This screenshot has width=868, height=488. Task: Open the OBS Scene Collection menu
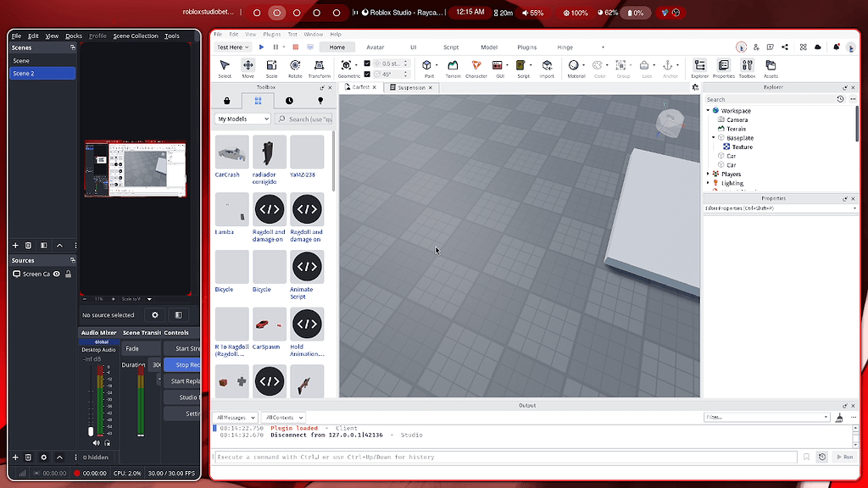(136, 36)
